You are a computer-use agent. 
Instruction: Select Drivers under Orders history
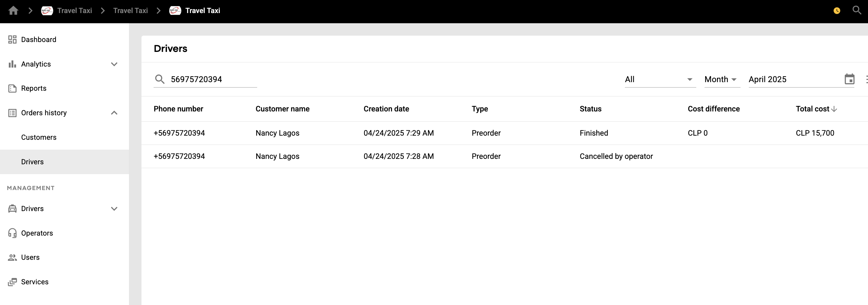[x=64, y=162]
